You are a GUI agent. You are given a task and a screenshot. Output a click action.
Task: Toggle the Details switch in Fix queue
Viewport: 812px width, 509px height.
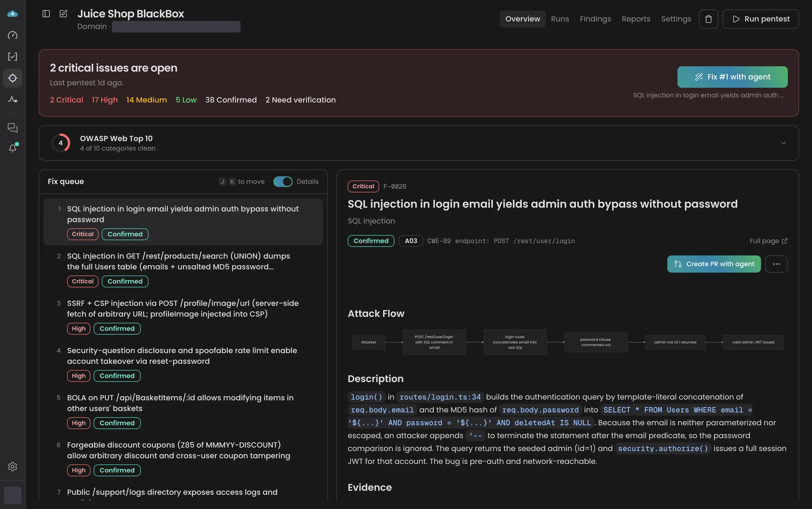click(282, 181)
